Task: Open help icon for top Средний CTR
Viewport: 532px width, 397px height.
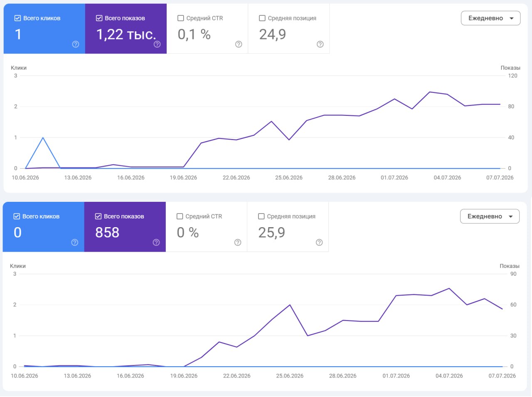Action: click(239, 44)
